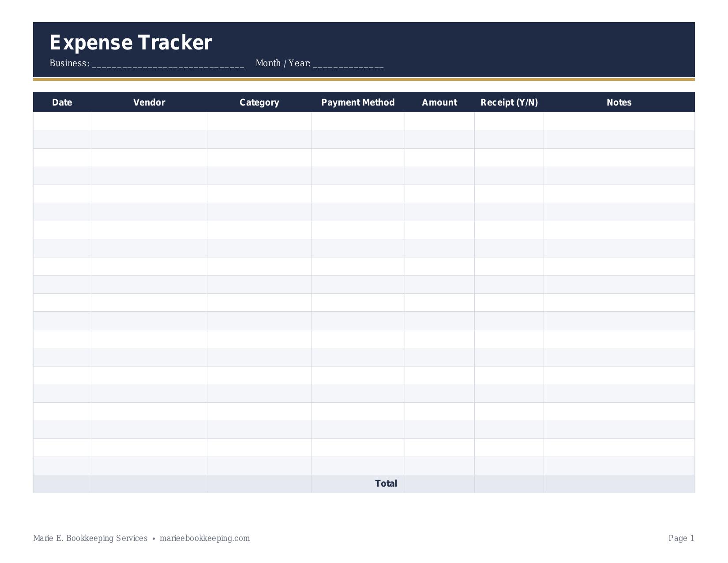Select the Vendor column header
This screenshot has width=728, height=563.
(149, 102)
